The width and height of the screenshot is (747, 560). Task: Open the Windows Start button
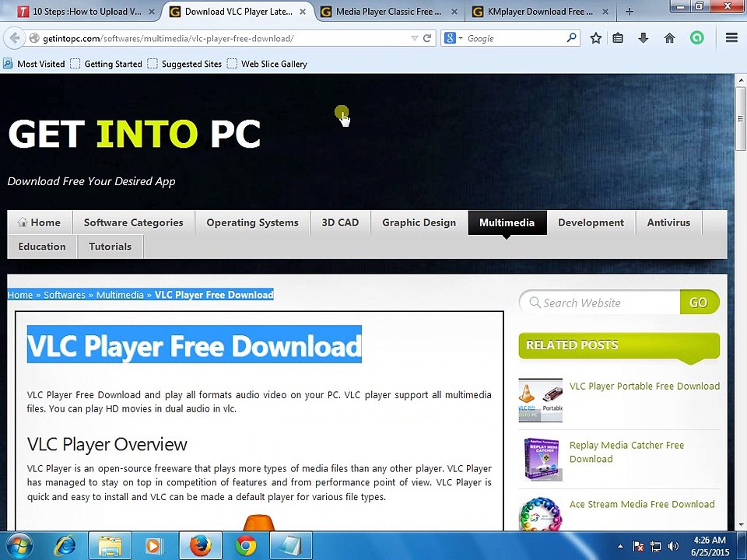pyautogui.click(x=19, y=546)
